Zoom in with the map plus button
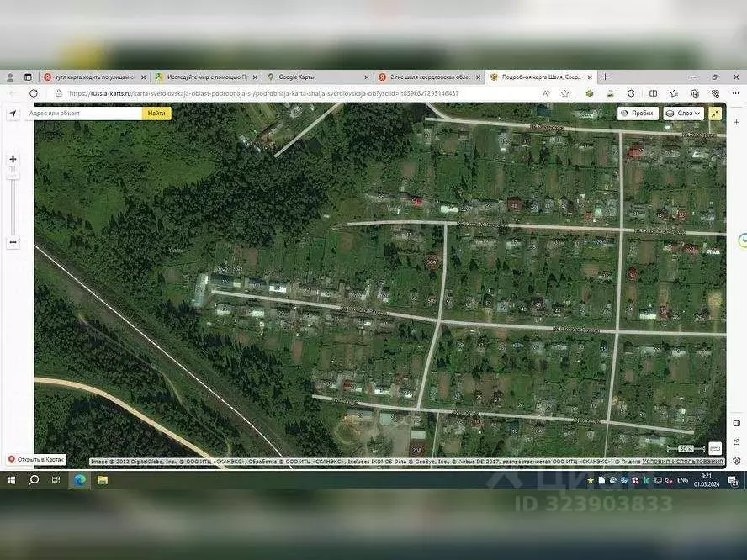 click(x=13, y=159)
